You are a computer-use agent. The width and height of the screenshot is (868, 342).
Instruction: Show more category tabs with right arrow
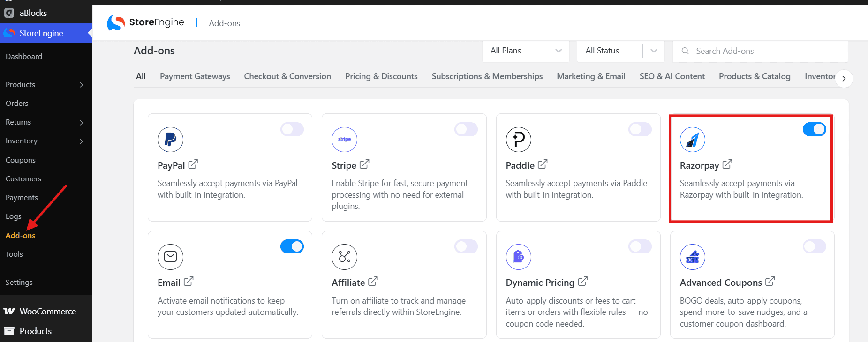tap(844, 79)
